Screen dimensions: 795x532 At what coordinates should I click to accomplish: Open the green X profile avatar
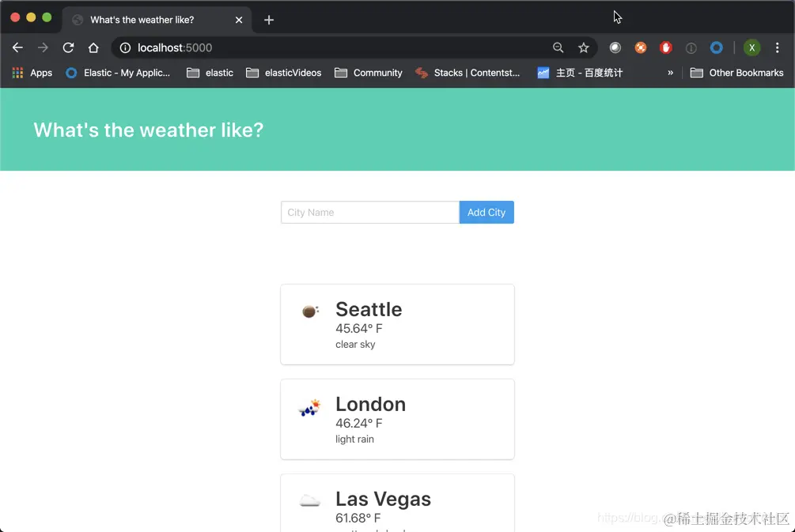click(752, 47)
